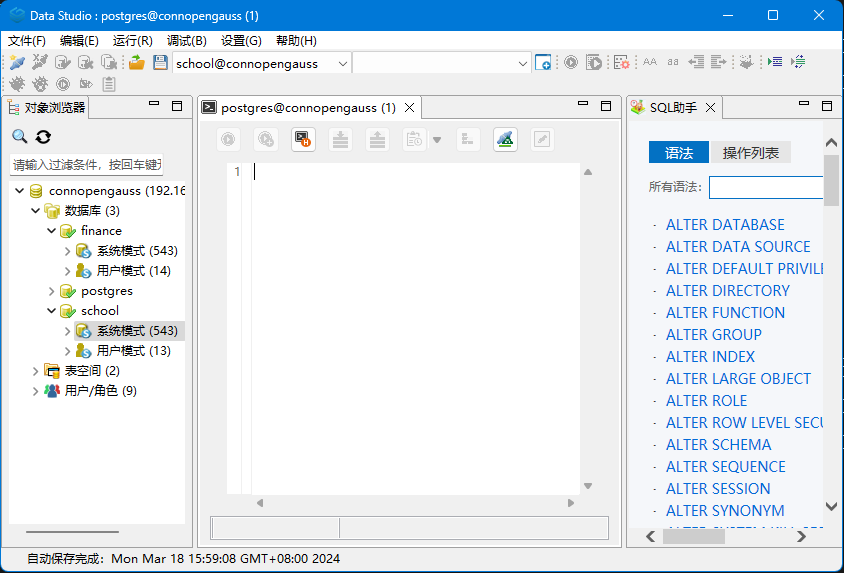
Task: Open the 文件(F) menu
Action: [26, 41]
